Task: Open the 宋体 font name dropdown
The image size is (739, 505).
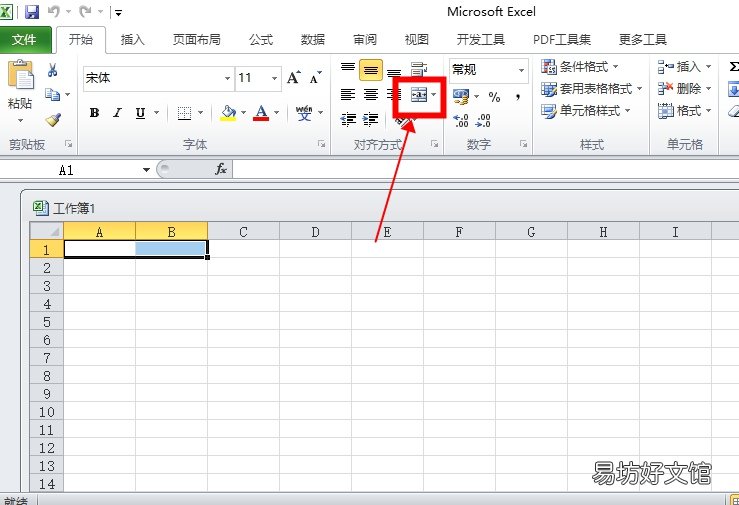Action: pos(227,78)
